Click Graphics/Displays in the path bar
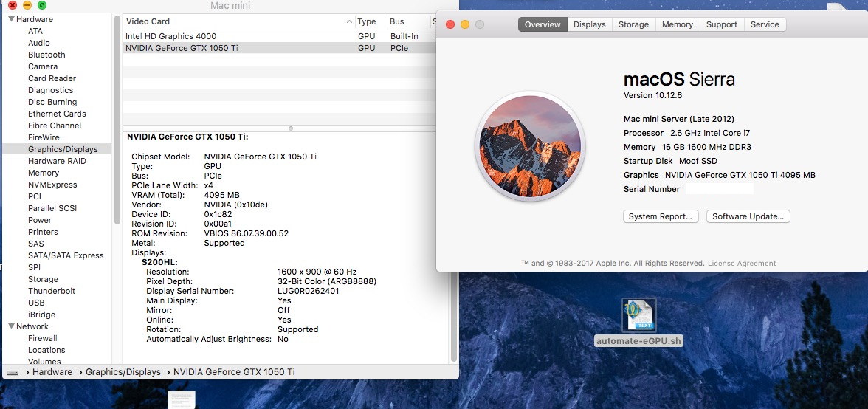This screenshot has height=409, width=868. click(123, 373)
